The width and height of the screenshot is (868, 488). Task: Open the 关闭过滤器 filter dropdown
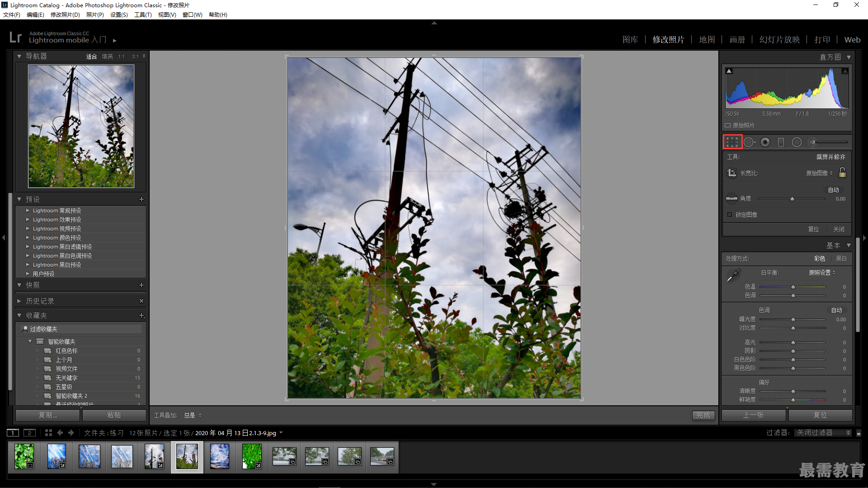[x=823, y=433]
